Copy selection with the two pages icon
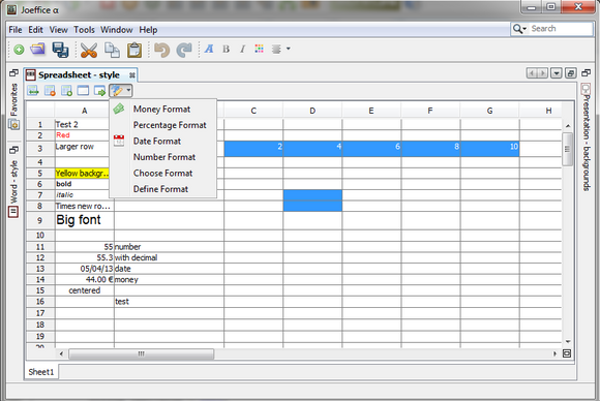 112,50
